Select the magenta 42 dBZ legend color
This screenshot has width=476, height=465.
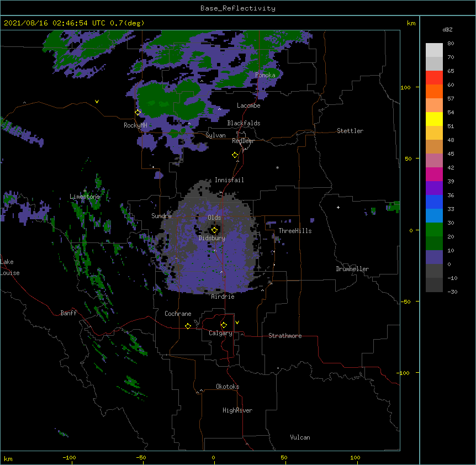434,174
